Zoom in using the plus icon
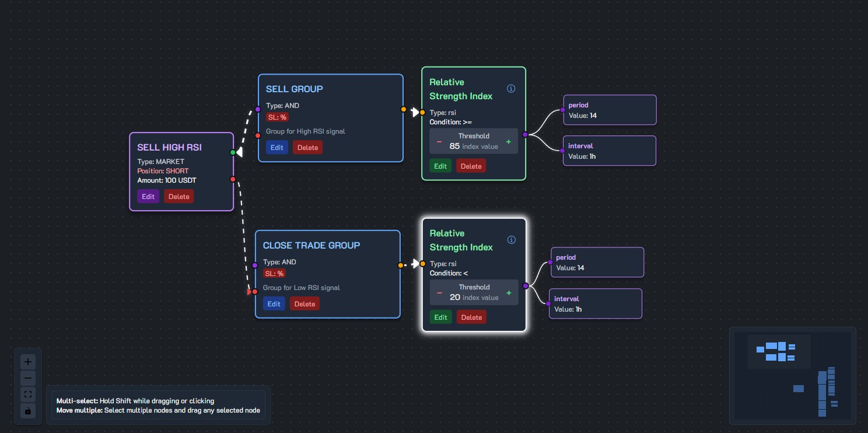 click(27, 361)
